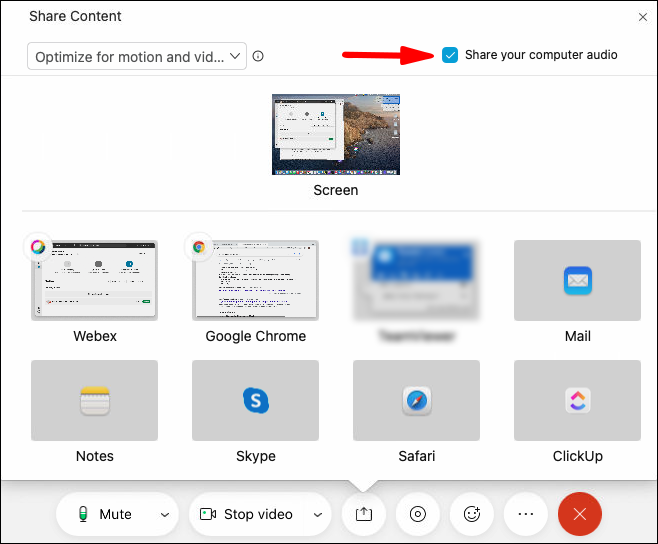
Task: Open the Optimize for motion and video dropdown
Action: pyautogui.click(x=137, y=56)
